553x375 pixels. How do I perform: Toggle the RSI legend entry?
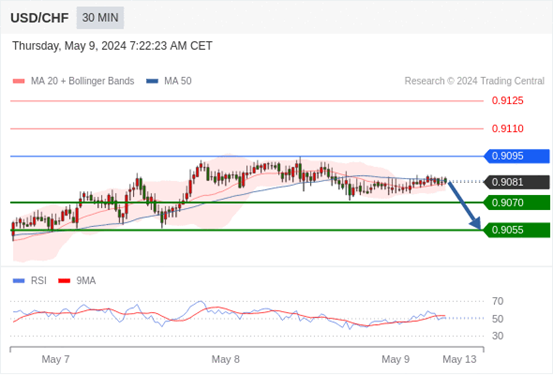30,281
